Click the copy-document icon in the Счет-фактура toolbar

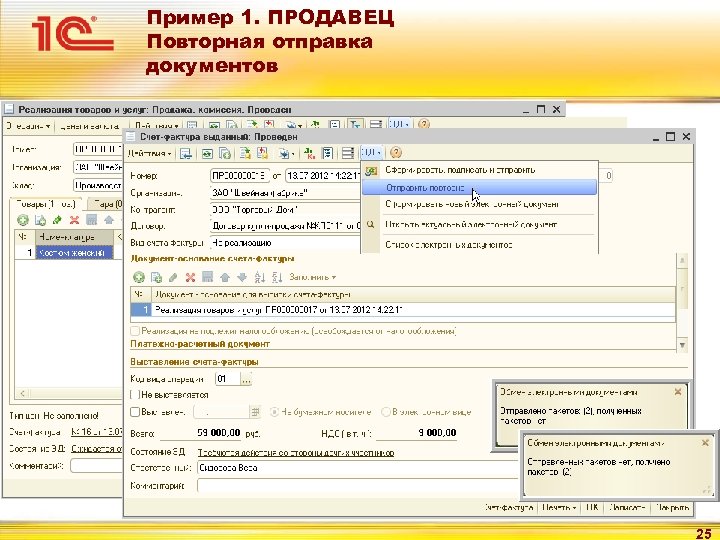coord(225,153)
